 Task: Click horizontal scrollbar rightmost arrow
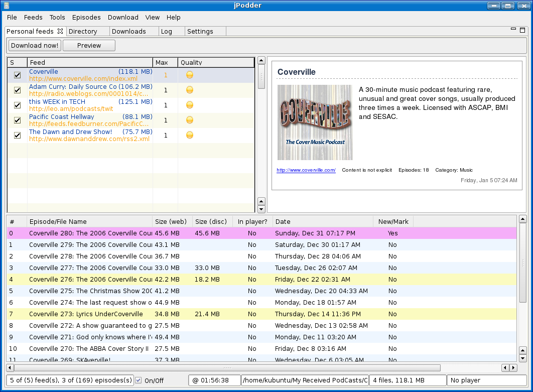tap(513, 367)
